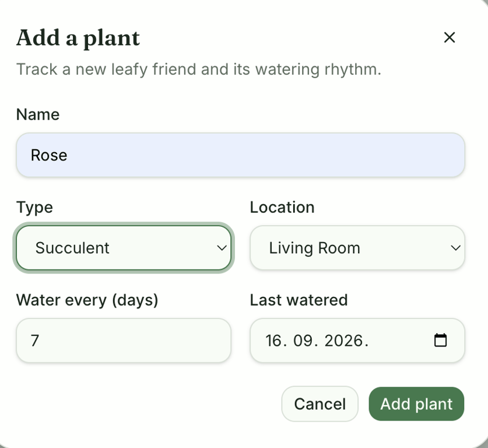Screen dimensions: 488x448
Task: Click the Cancel button
Action: coord(320,404)
